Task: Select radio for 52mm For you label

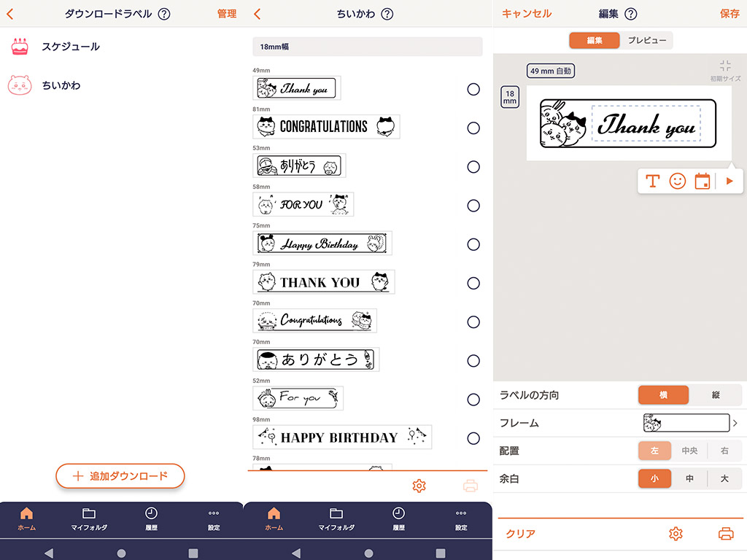Action: (473, 400)
